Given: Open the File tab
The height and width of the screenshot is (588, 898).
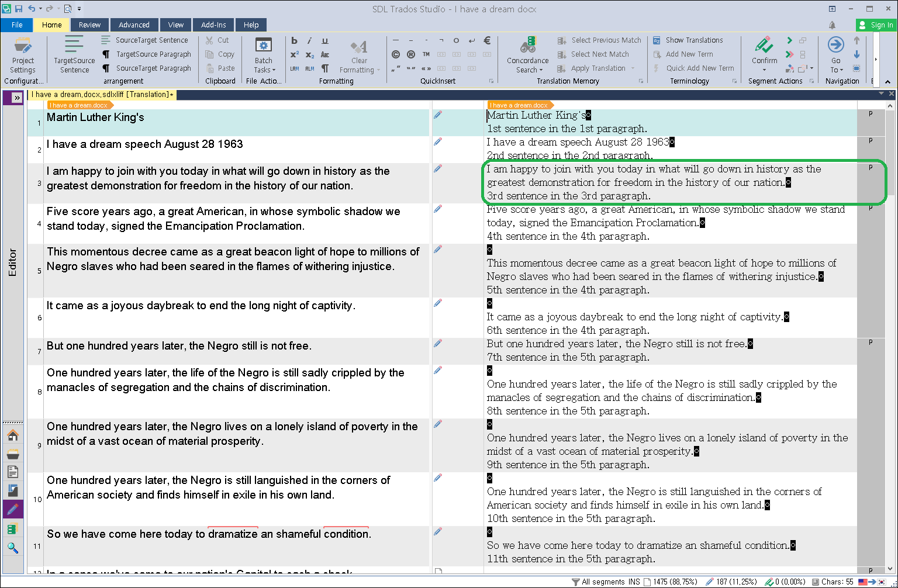Looking at the screenshot, I should (x=17, y=25).
